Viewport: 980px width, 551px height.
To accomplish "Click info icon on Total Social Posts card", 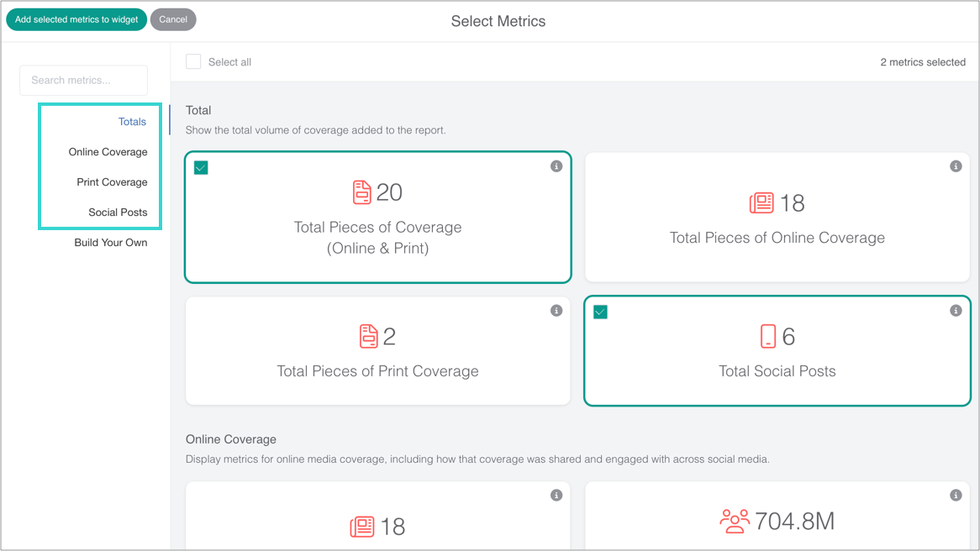I will [x=956, y=311].
